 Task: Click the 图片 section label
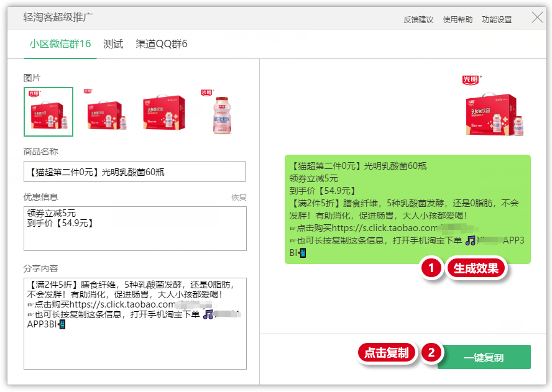(x=32, y=78)
